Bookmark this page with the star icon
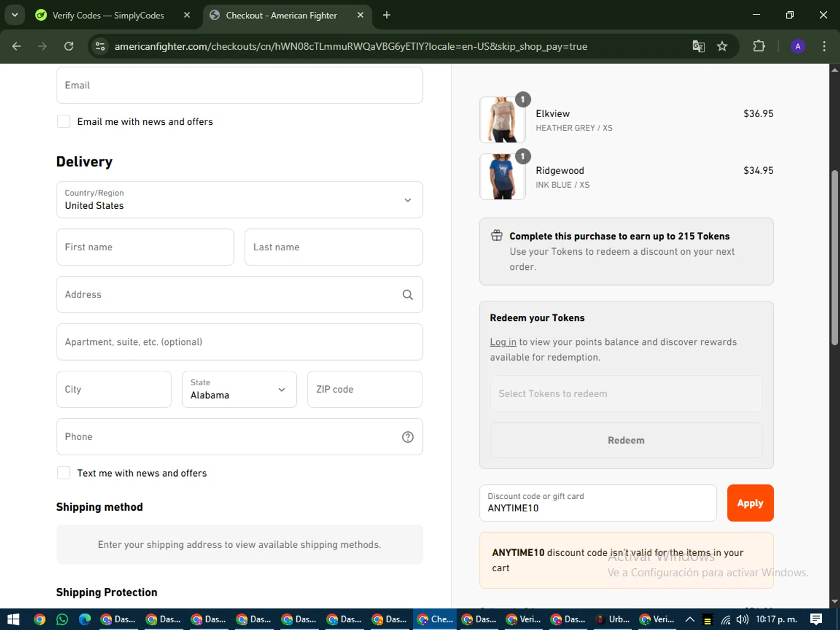The width and height of the screenshot is (840, 630). 722,46
